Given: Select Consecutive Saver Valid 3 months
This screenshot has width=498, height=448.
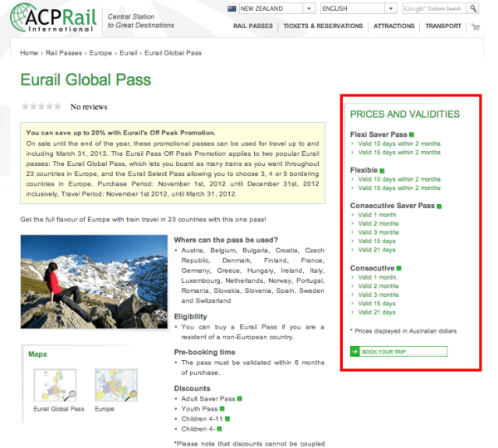Looking at the screenshot, I should pyautogui.click(x=378, y=232).
